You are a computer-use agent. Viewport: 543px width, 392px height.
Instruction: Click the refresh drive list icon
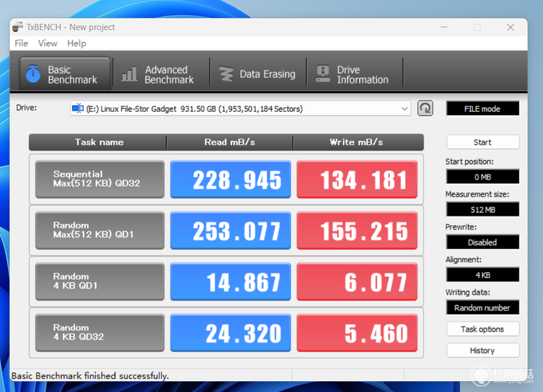(x=425, y=109)
